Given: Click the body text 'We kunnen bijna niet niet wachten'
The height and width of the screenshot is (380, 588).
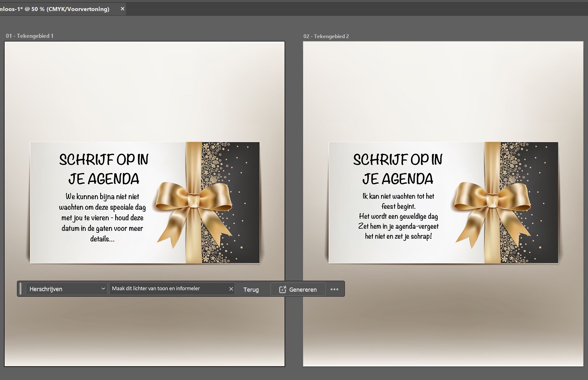Looking at the screenshot, I should 103,218.
